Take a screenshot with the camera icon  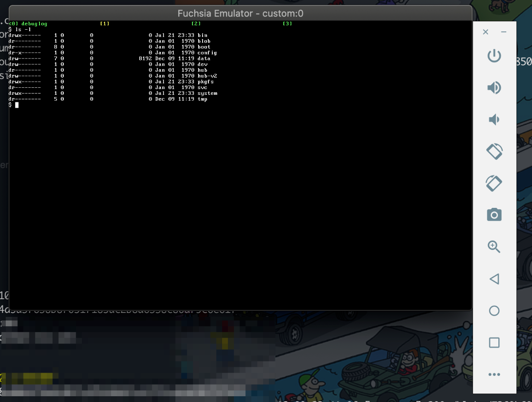coord(494,215)
